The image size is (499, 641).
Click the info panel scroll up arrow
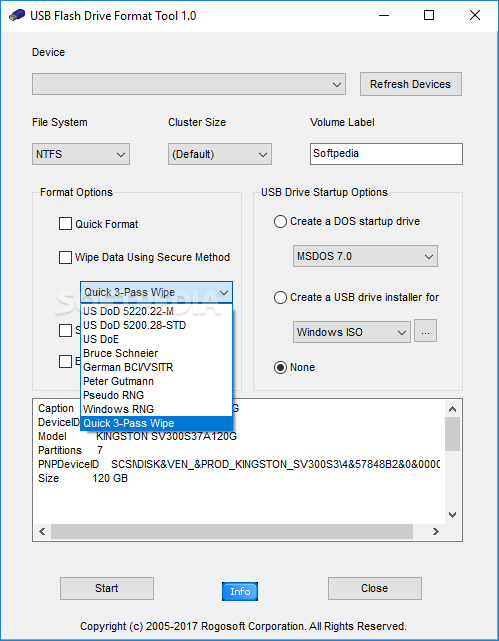pyautogui.click(x=452, y=409)
